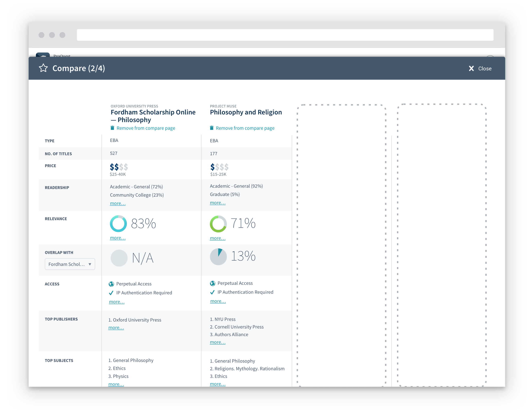Show more publishers under Oxford University Press
The height and width of the screenshot is (414, 532).
click(116, 327)
